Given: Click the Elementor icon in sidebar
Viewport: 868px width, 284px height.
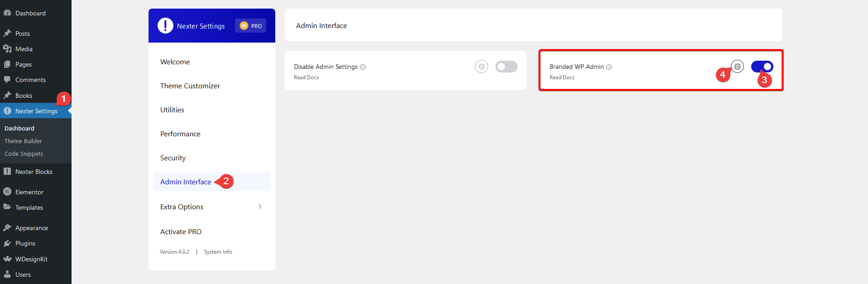Looking at the screenshot, I should click(x=7, y=192).
